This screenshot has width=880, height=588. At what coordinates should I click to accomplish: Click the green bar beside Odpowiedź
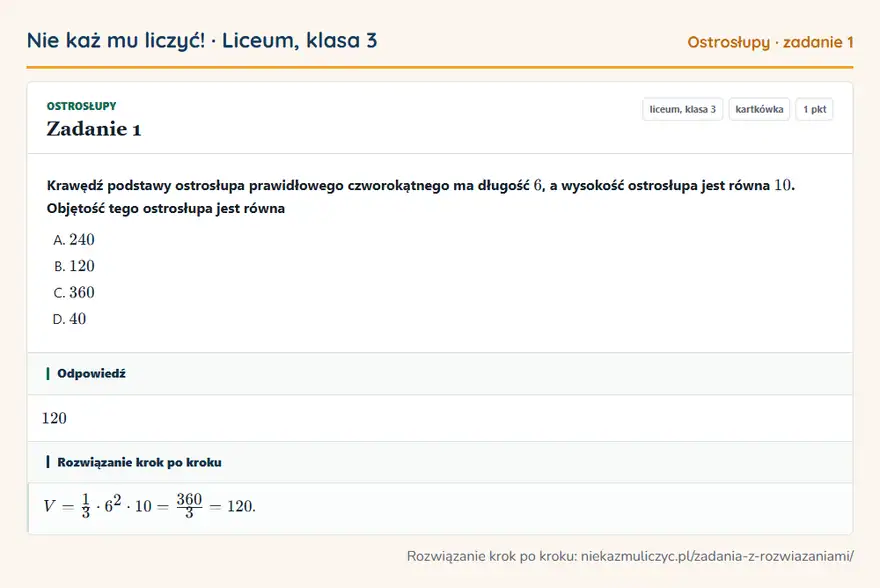coord(48,374)
